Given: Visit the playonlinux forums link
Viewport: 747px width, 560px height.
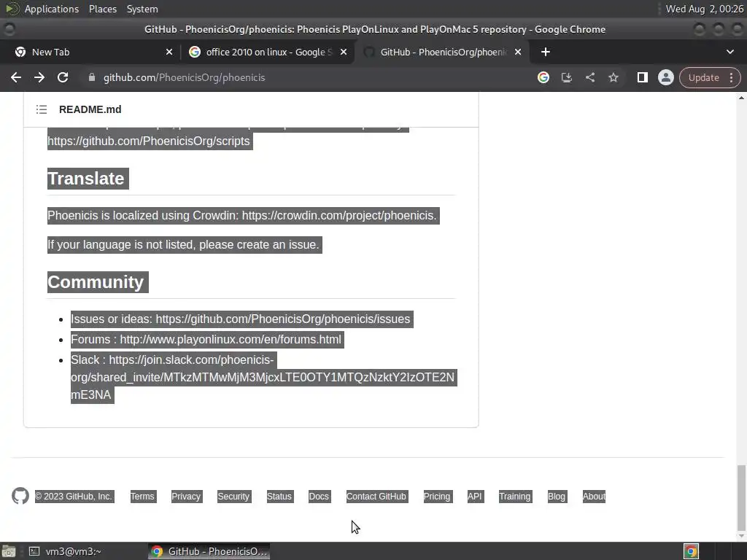Looking at the screenshot, I should point(231,340).
